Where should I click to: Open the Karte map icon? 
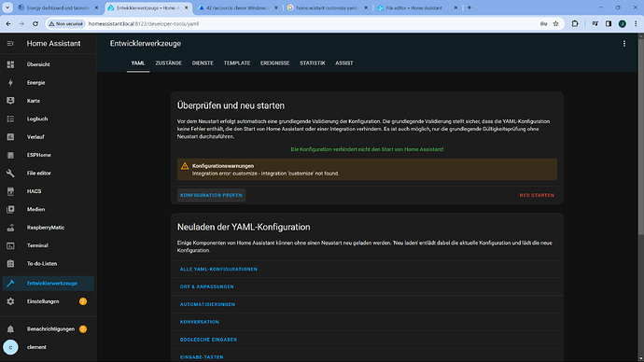coord(10,101)
